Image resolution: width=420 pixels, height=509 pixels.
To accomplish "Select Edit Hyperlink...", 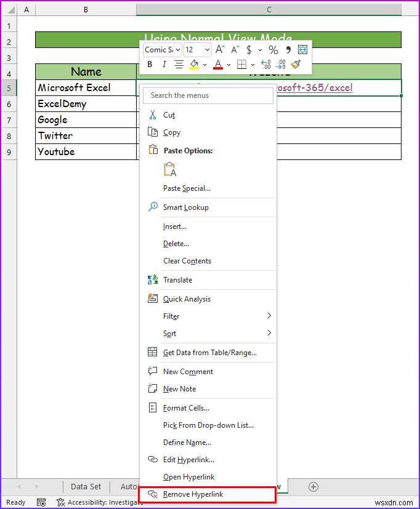I will click(208, 460).
